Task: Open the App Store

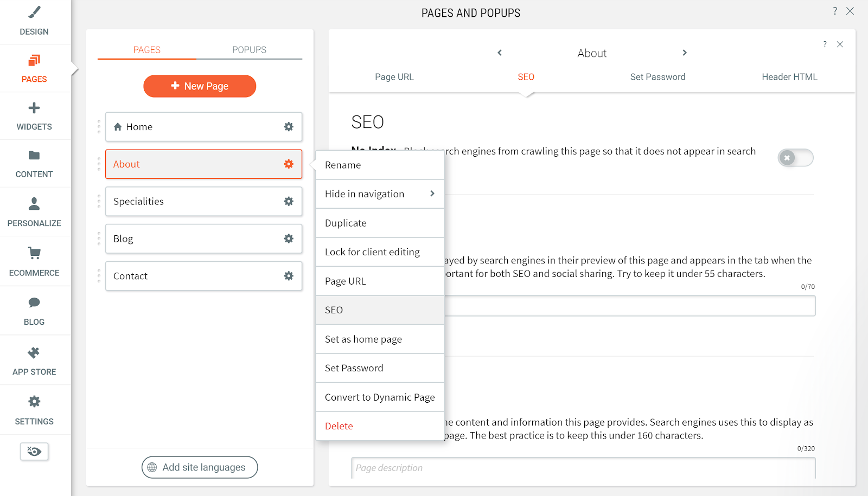Action: pos(34,359)
